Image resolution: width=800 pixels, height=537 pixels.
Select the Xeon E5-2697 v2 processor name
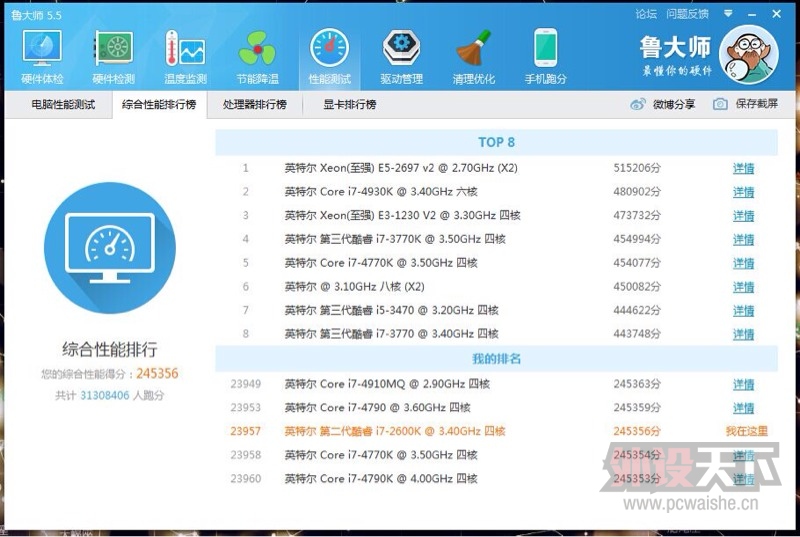tap(401, 168)
